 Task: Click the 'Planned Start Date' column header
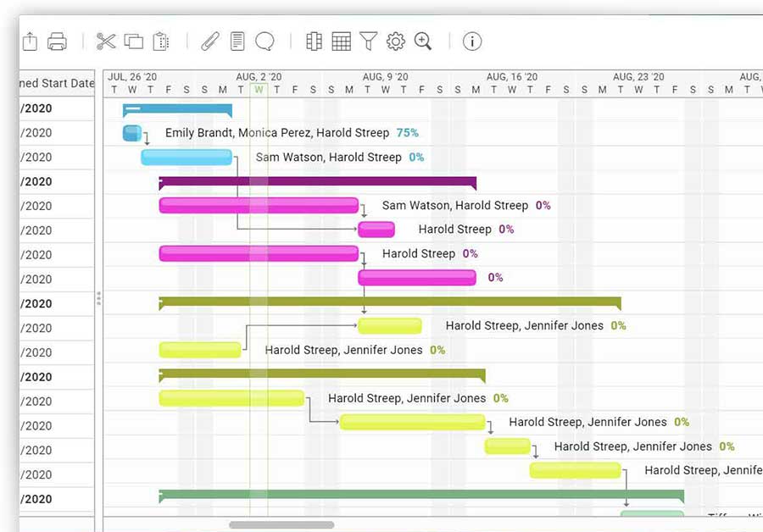pos(57,83)
